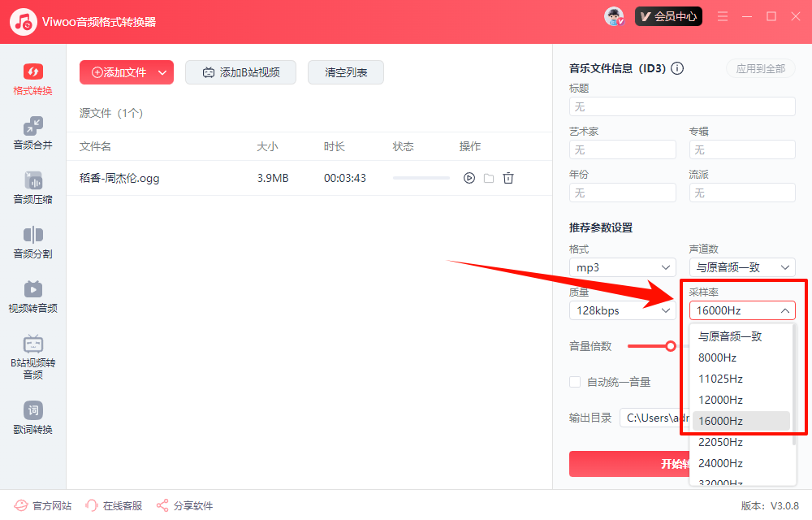Open the 音频压缩 tool in the sidebar
The width and height of the screenshot is (812, 520).
click(32, 187)
